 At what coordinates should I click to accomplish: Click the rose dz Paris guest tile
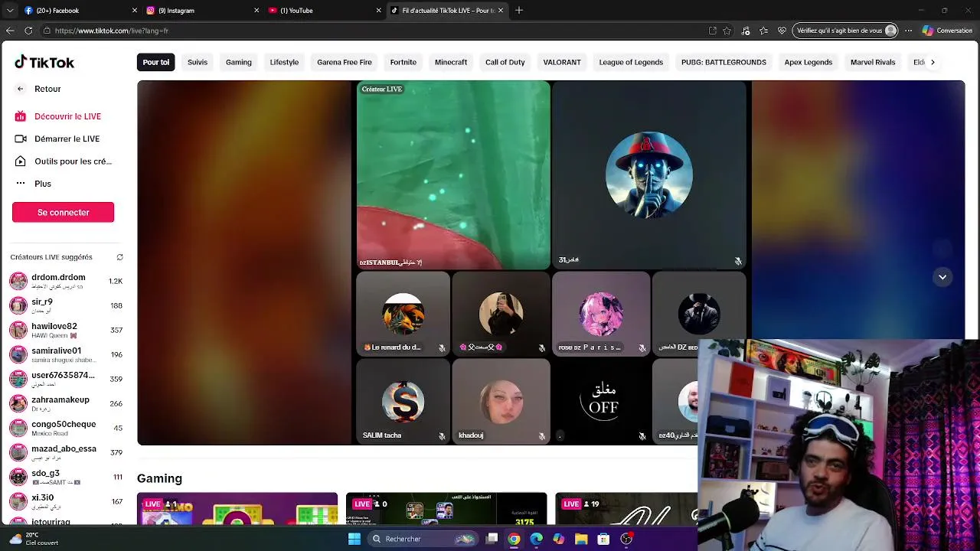[601, 314]
